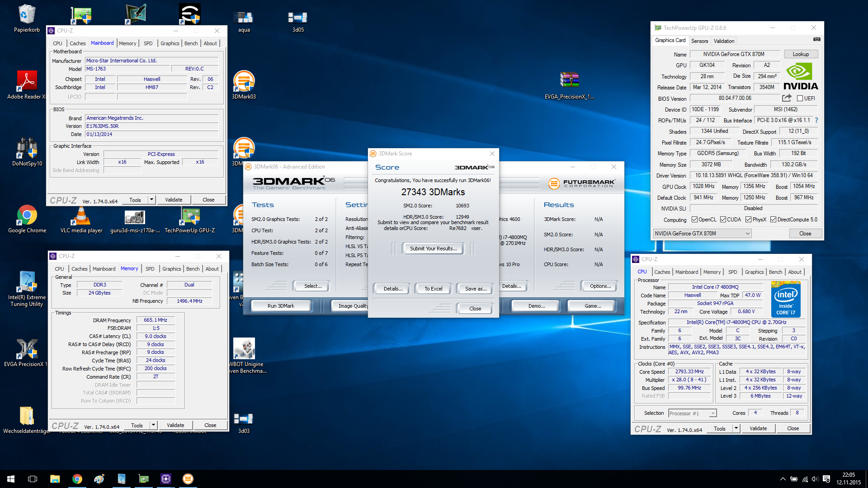Open Bench tab in Mainboard CPU-Z window
The height and width of the screenshot is (488, 868).
[x=191, y=43]
